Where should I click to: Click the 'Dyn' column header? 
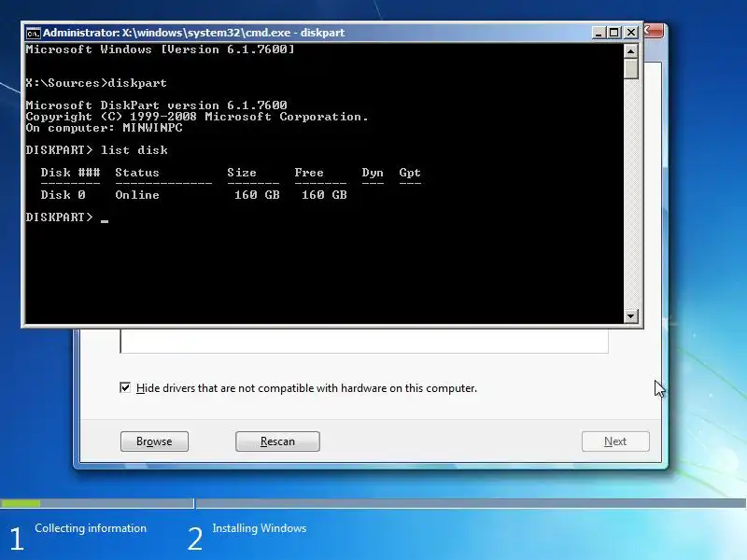tap(373, 173)
